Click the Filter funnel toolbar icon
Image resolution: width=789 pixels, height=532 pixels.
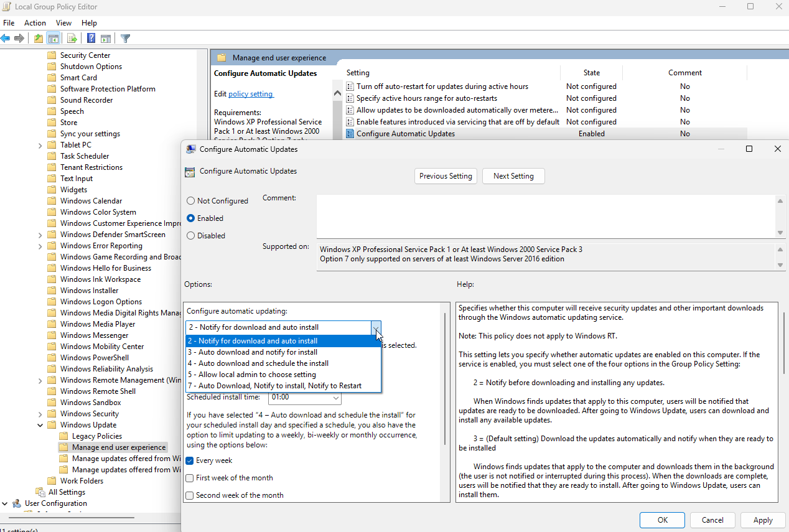[125, 39]
